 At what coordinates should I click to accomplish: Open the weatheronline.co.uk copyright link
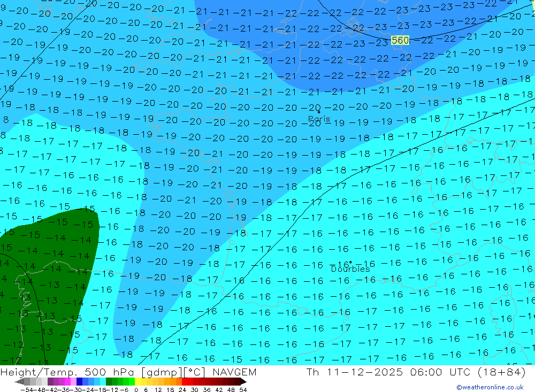(x=490, y=387)
